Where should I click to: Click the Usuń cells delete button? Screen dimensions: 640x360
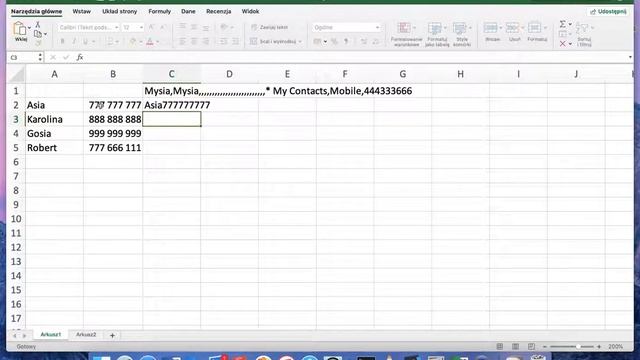point(515,32)
